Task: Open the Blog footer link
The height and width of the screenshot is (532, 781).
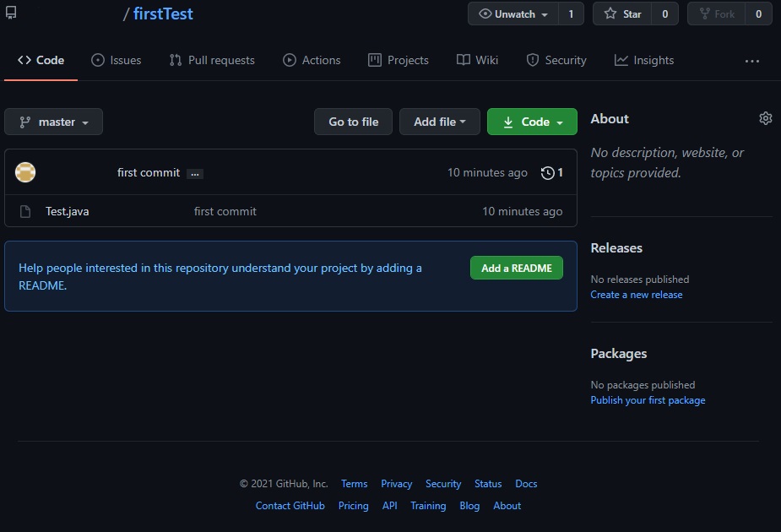Action: coord(469,506)
